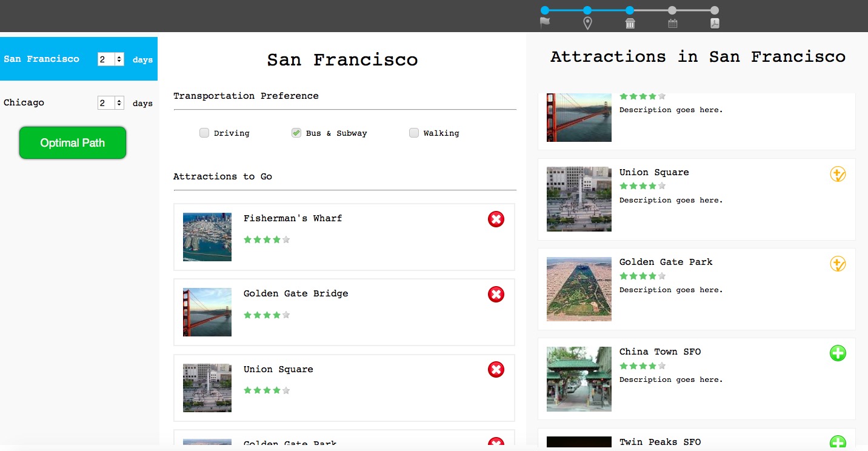Open Golden Gate Park photo in attractions panel
This screenshot has height=451, width=868.
[x=579, y=289]
